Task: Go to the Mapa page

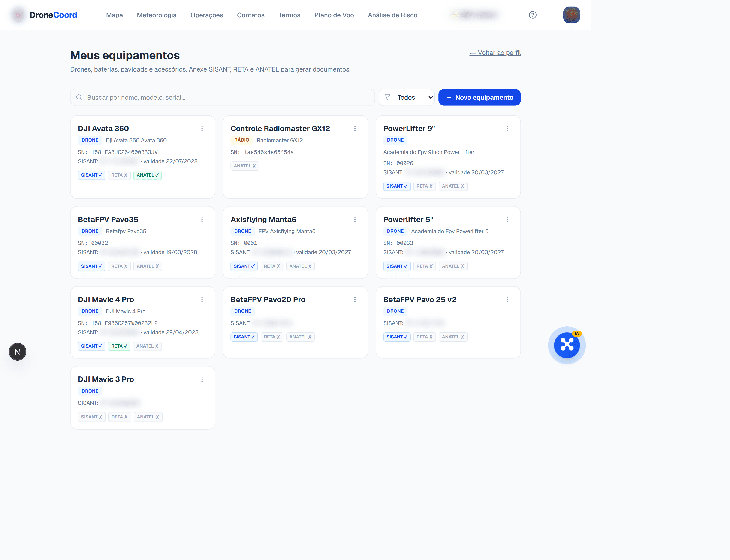Action: [114, 15]
